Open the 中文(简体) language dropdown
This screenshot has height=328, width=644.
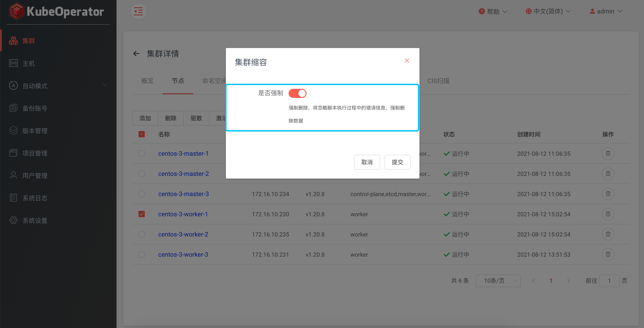click(x=548, y=11)
